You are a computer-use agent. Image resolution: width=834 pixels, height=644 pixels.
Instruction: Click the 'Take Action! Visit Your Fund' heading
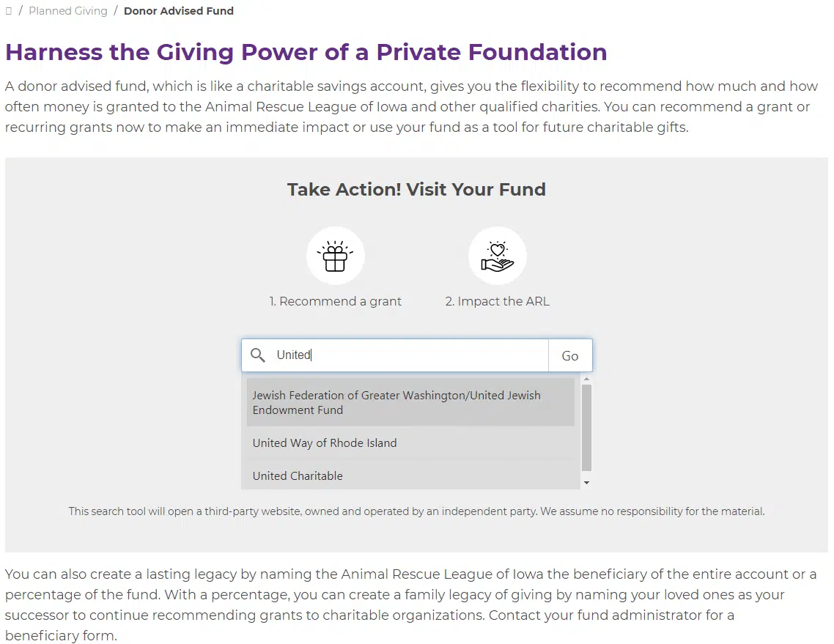tap(416, 189)
